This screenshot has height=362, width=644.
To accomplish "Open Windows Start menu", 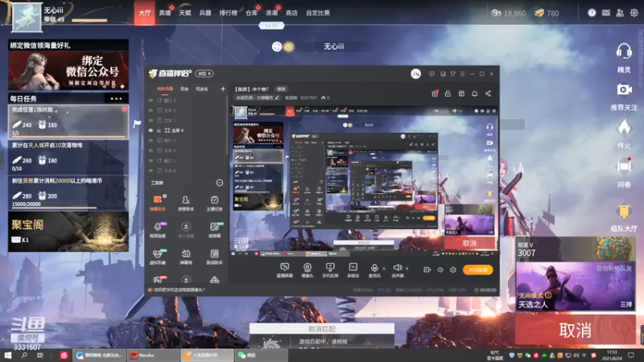I will pos(7,355).
